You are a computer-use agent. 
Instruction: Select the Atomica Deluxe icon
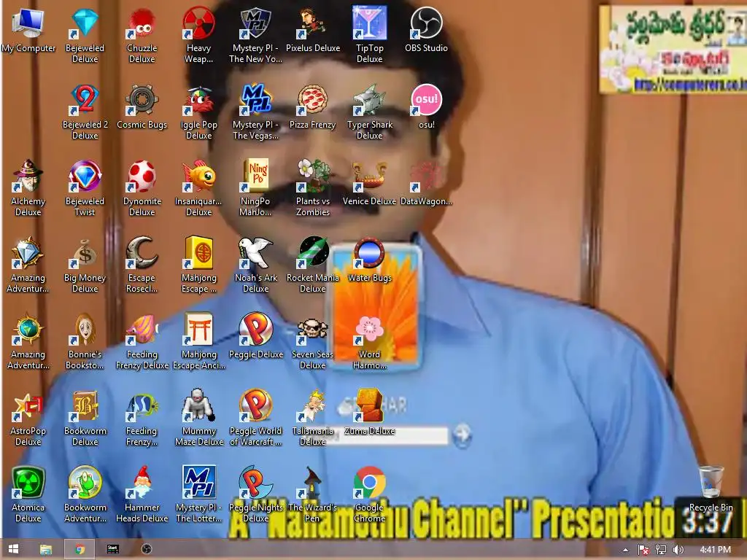tap(28, 483)
